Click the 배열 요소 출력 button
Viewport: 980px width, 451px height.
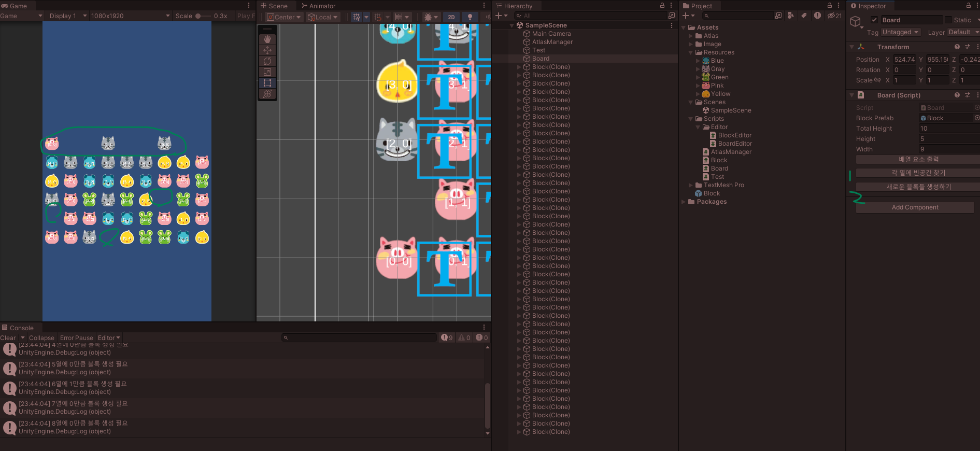pyautogui.click(x=918, y=159)
